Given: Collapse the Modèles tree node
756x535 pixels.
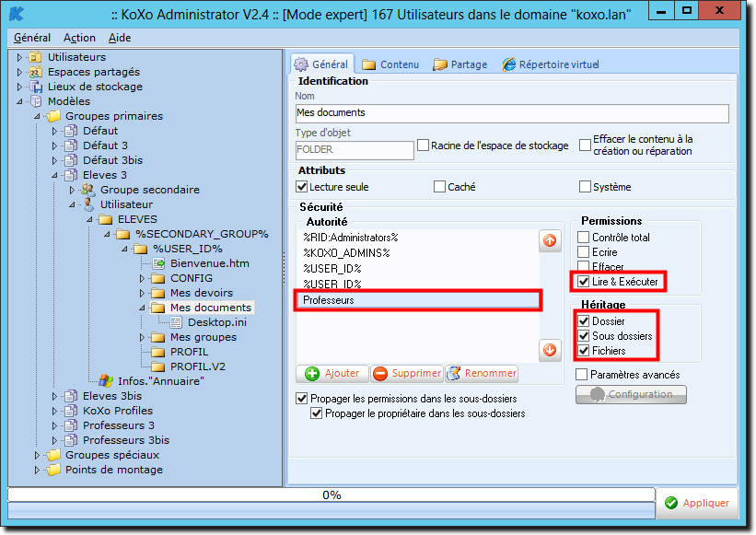Looking at the screenshot, I should (x=19, y=101).
